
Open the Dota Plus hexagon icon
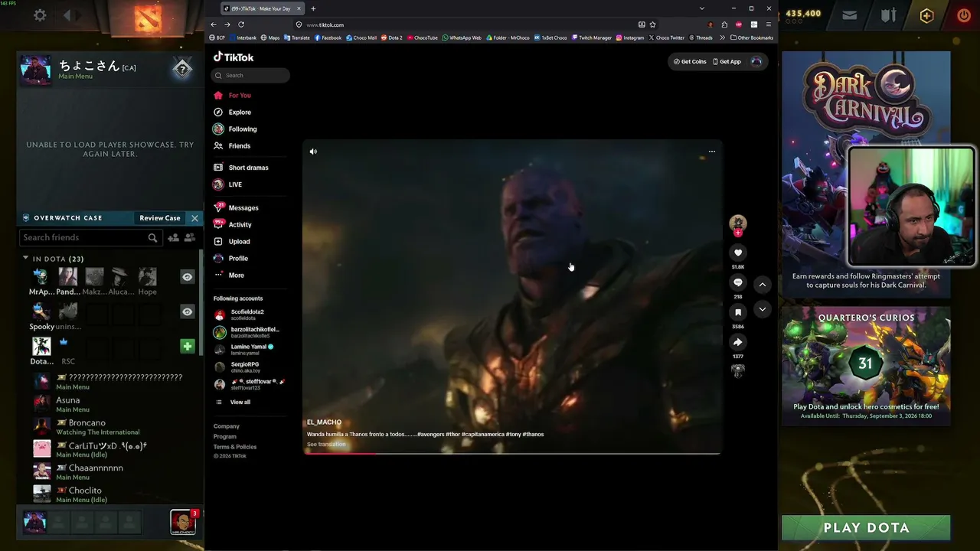(926, 15)
